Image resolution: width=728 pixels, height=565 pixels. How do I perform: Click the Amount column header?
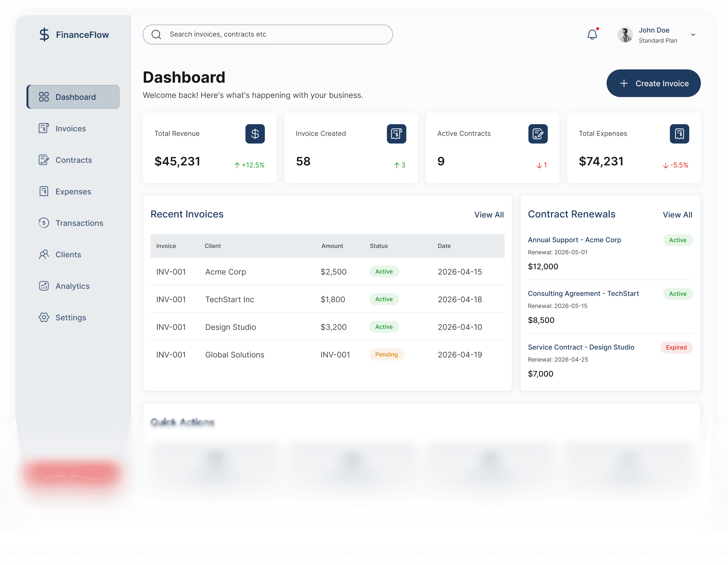point(332,246)
